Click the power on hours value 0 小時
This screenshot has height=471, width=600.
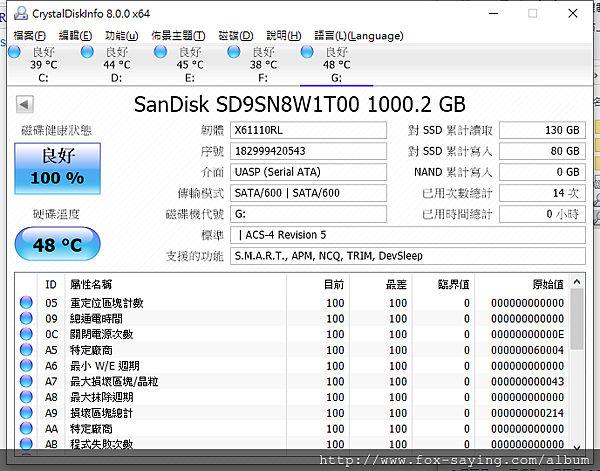[542, 214]
